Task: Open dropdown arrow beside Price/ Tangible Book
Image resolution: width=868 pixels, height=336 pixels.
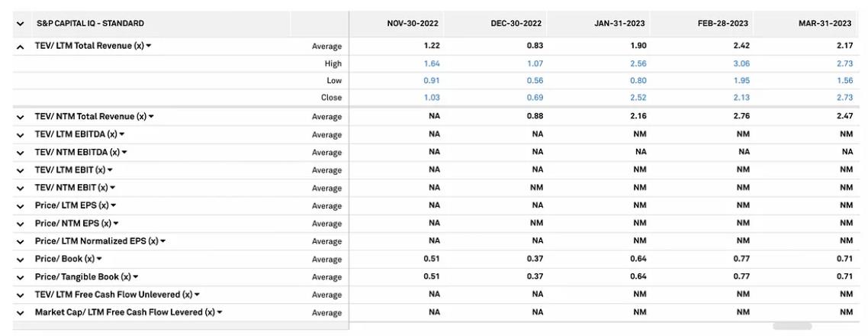Action: coord(136,276)
